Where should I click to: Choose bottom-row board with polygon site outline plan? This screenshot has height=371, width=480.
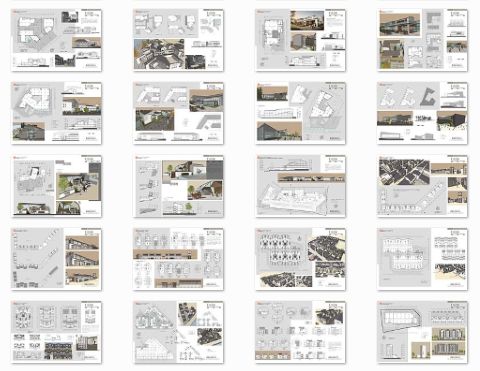422,332
